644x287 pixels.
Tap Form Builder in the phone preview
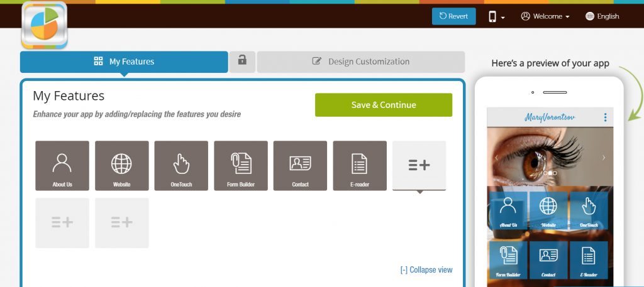508,259
